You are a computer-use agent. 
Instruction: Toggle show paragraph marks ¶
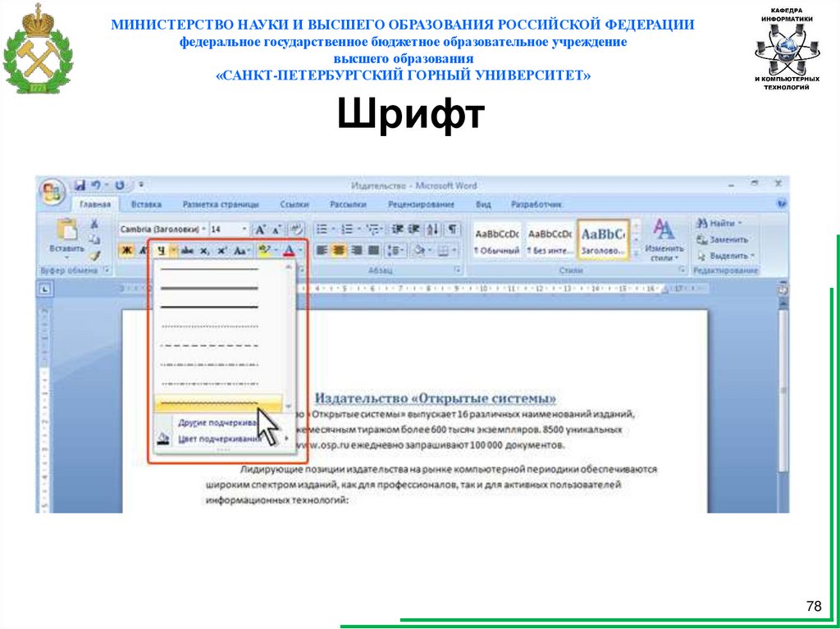[453, 230]
